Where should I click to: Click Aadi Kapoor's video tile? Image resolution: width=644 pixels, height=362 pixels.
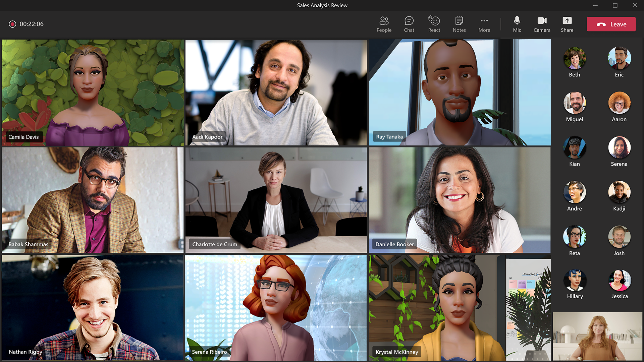276,93
